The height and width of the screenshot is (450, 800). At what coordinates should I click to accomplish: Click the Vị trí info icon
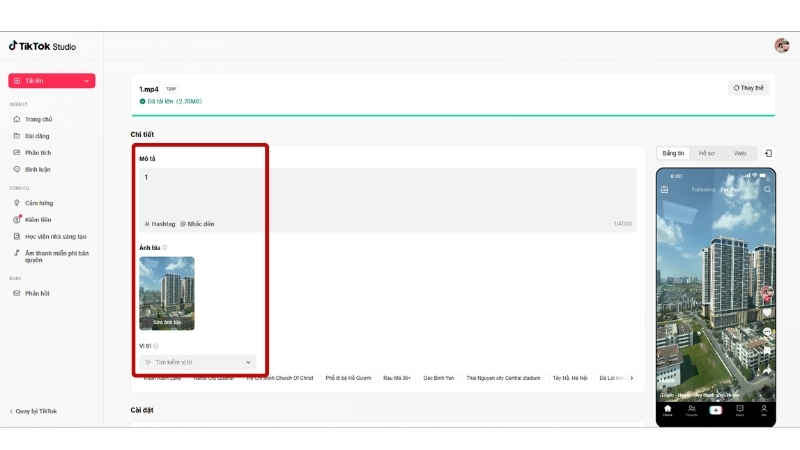click(156, 346)
